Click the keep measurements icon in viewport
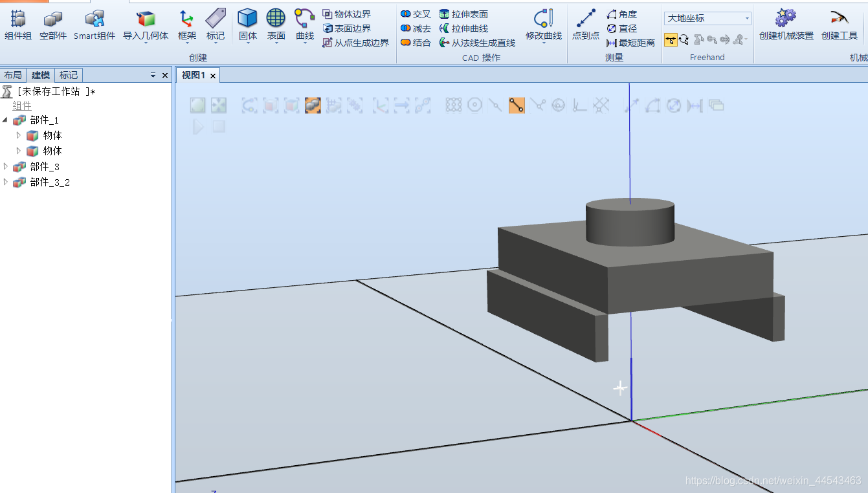This screenshot has width=868, height=493. [x=715, y=105]
